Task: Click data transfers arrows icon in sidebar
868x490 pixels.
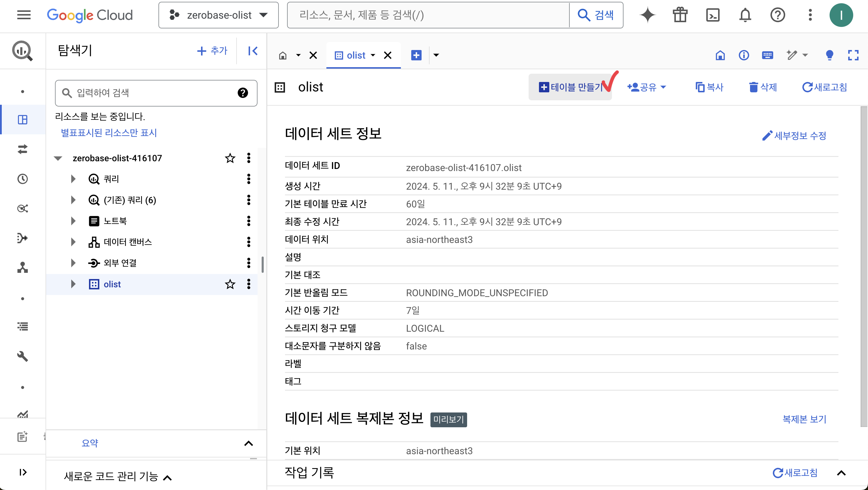Action: pyautogui.click(x=22, y=149)
